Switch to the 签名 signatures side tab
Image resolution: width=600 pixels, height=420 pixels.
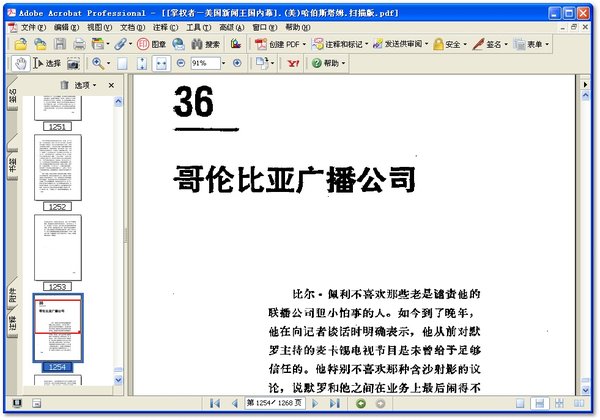(x=13, y=96)
